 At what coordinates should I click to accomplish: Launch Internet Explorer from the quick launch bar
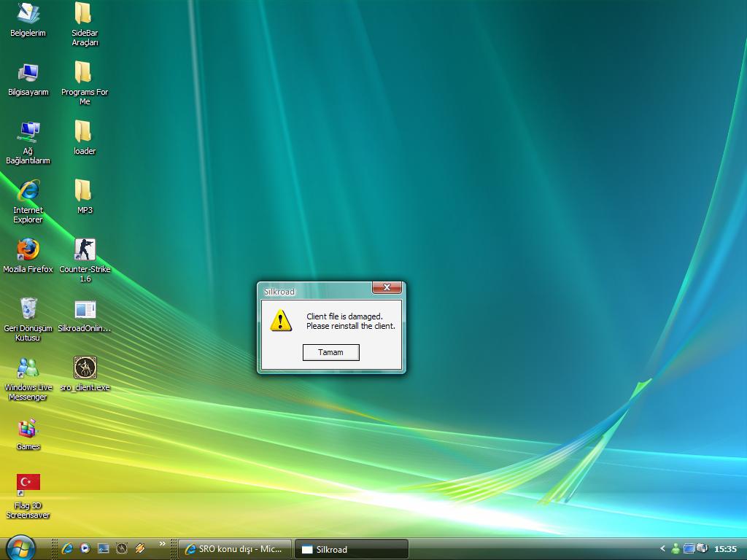(x=67, y=548)
